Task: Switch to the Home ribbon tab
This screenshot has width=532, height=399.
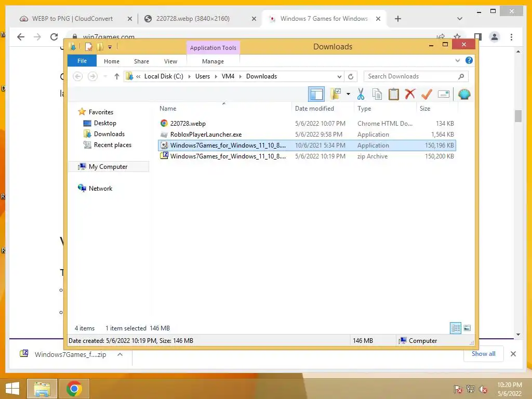Action: [x=112, y=61]
